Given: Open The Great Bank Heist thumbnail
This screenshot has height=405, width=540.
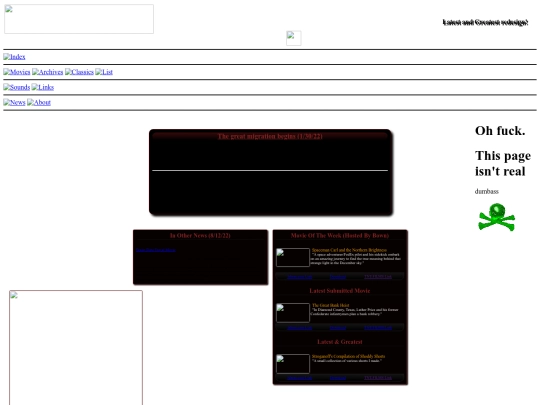Looking at the screenshot, I should point(293,313).
